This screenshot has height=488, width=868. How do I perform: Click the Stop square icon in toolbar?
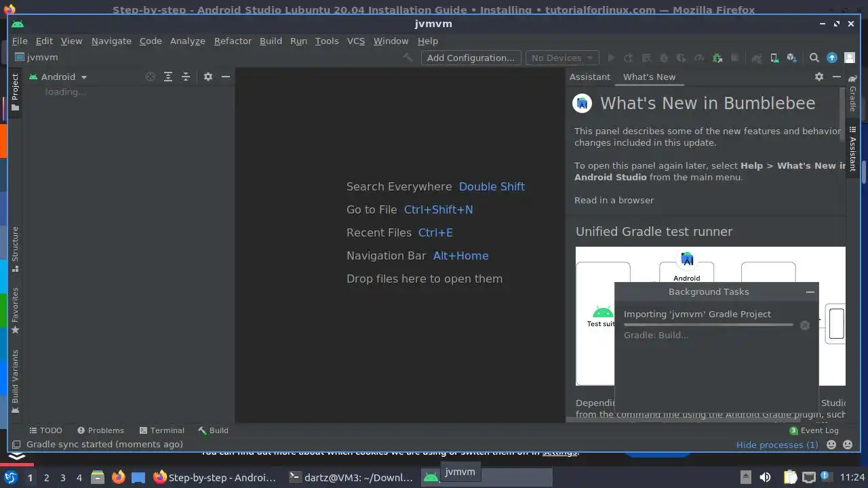click(734, 58)
